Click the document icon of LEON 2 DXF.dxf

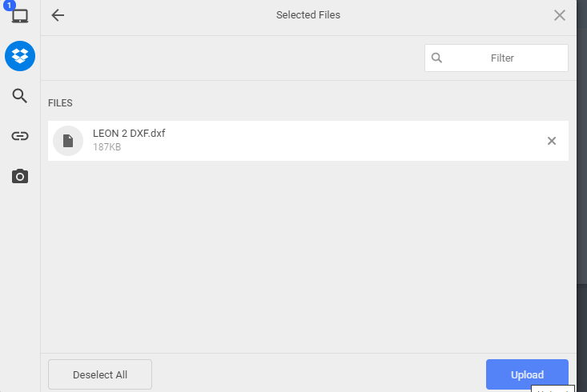[68, 141]
